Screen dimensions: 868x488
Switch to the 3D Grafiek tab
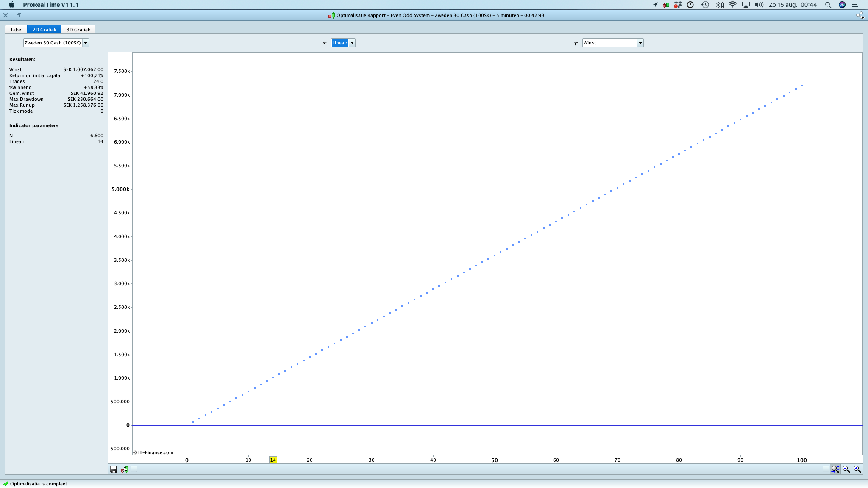coord(78,30)
